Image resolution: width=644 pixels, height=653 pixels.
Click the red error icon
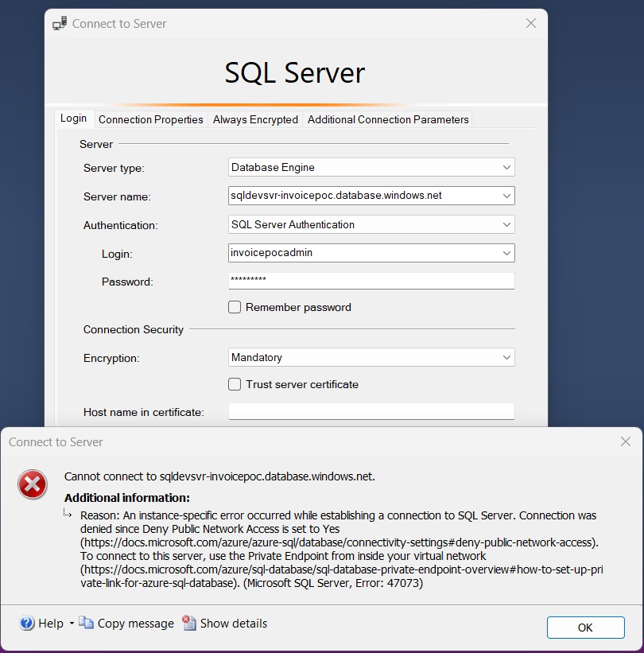coord(33,484)
